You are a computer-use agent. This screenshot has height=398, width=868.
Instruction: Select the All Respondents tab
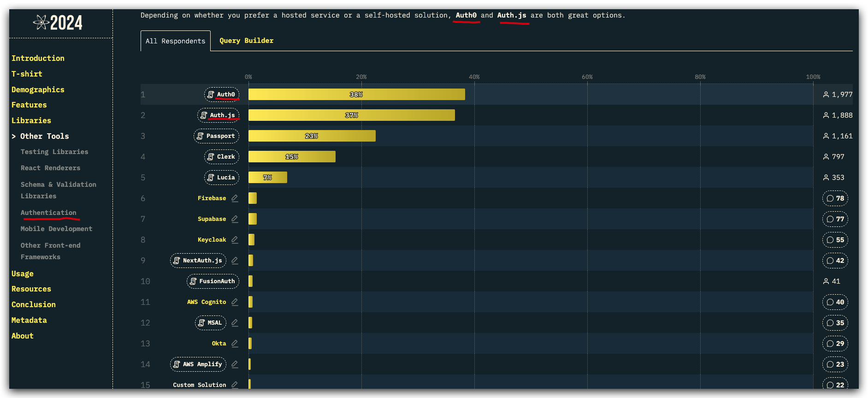[176, 41]
